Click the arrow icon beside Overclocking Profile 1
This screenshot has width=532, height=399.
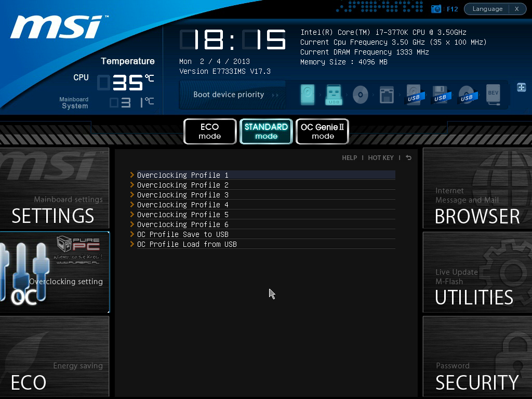click(132, 175)
